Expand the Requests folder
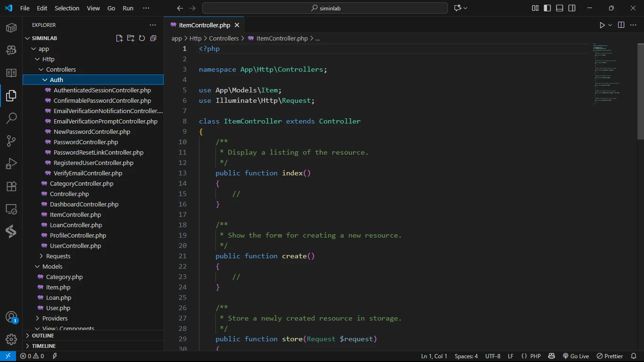 [x=58, y=256]
